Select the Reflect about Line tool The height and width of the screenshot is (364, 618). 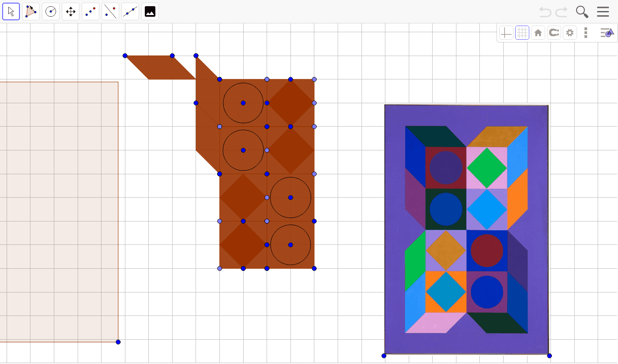point(110,11)
